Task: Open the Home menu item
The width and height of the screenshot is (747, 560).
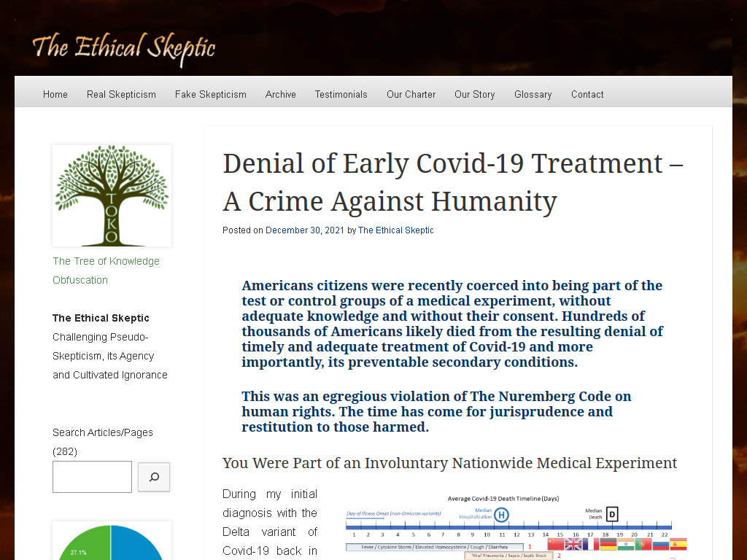Action: tap(55, 94)
